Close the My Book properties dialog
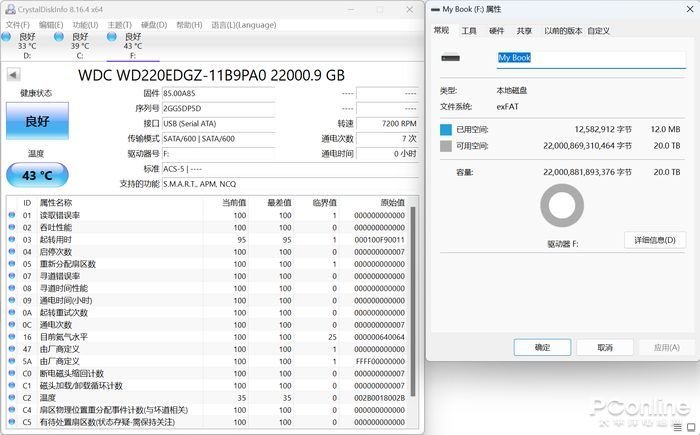700x435 pixels. 690,9
